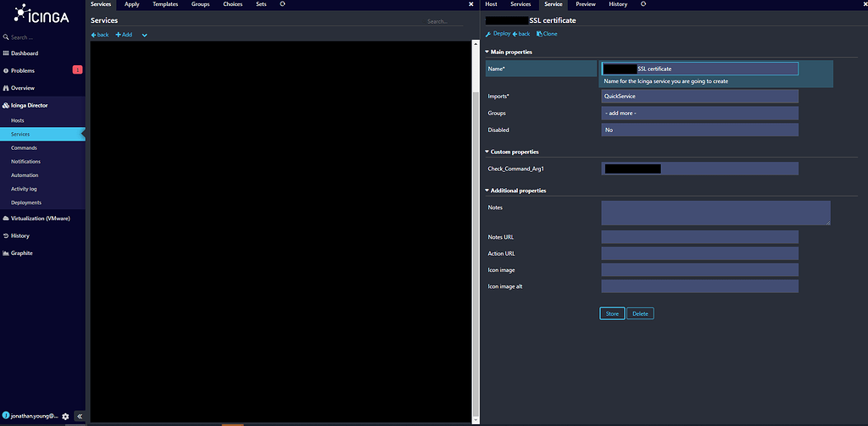Open the Graphite section
868x426 pixels.
21,253
